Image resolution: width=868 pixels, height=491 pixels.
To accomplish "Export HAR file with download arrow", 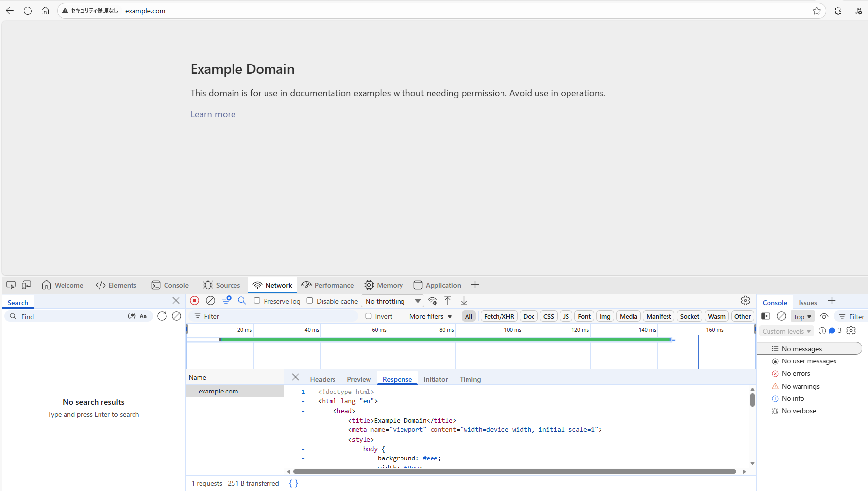I will (x=464, y=301).
